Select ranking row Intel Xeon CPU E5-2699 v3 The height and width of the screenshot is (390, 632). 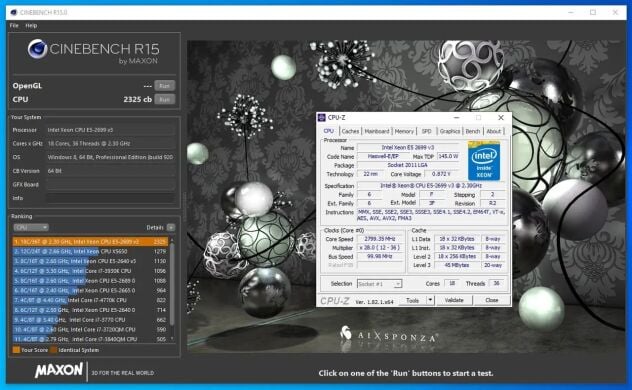[x=90, y=241]
